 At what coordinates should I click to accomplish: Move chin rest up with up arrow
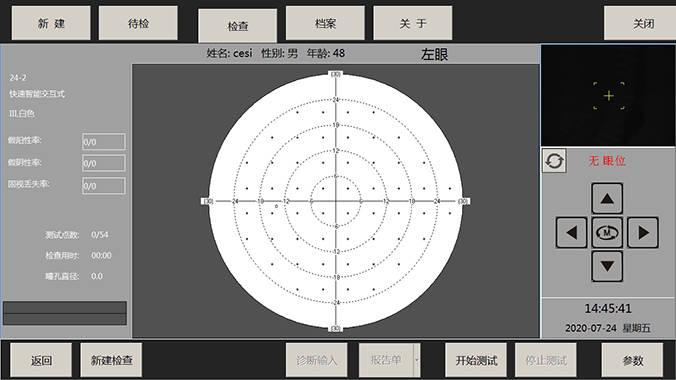(607, 198)
